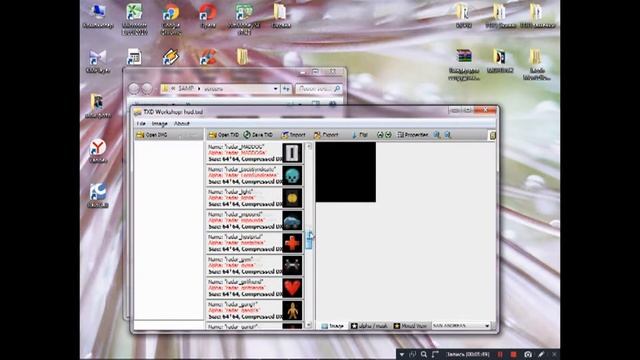Viewport: 640px width, 360px height.
Task: Click the texture list scrollbar thumb
Action: [x=309, y=240]
